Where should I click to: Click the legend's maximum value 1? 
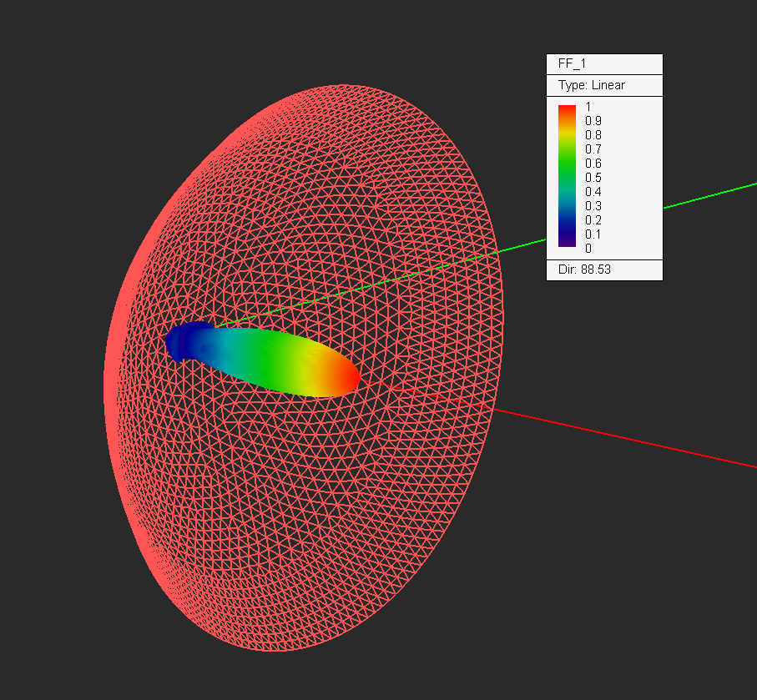pyautogui.click(x=588, y=107)
